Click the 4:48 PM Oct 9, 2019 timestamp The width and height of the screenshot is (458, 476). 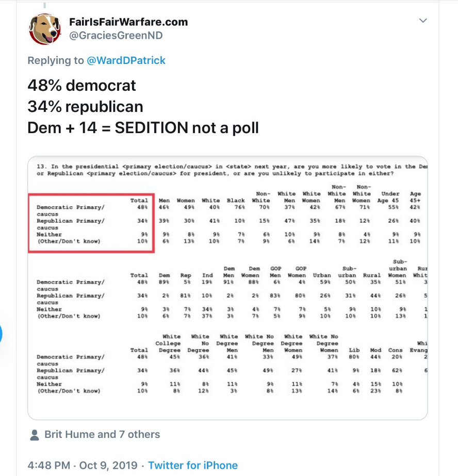pyautogui.click(x=82, y=465)
